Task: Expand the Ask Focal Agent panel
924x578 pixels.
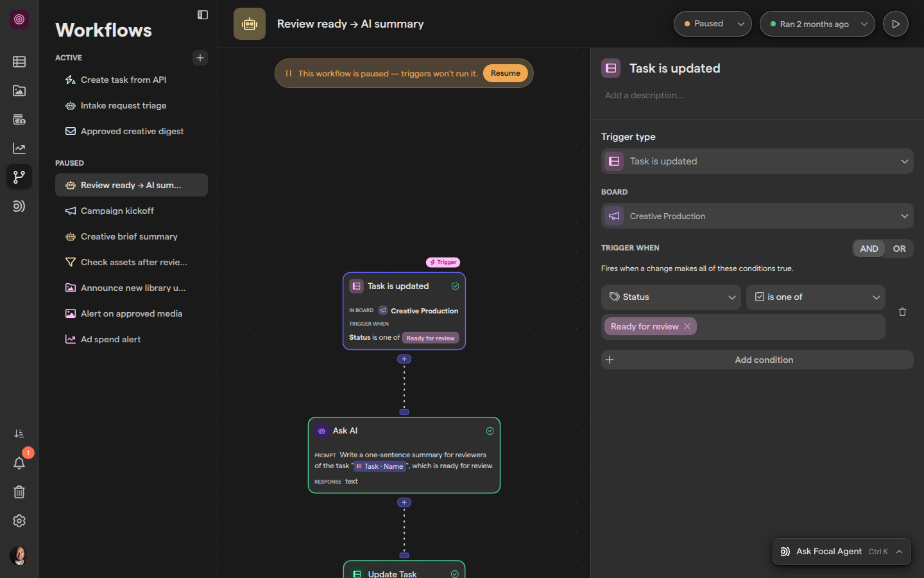Action: pyautogui.click(x=842, y=552)
